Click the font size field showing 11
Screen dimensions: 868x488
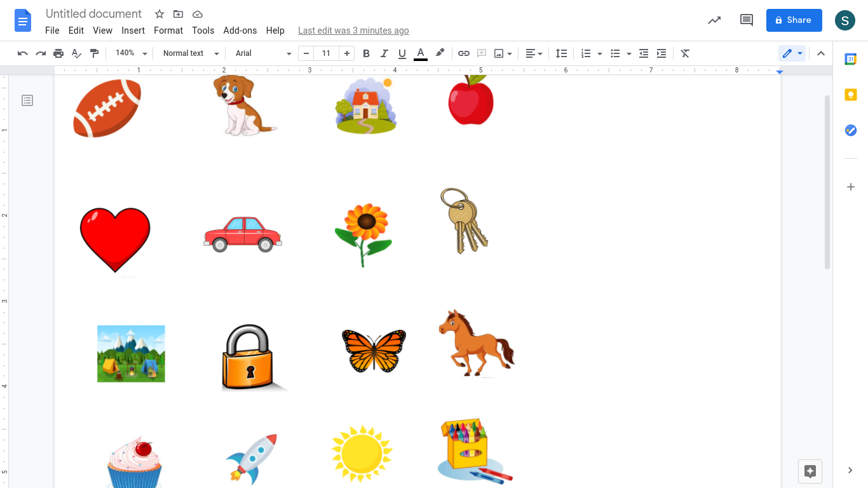coord(327,53)
